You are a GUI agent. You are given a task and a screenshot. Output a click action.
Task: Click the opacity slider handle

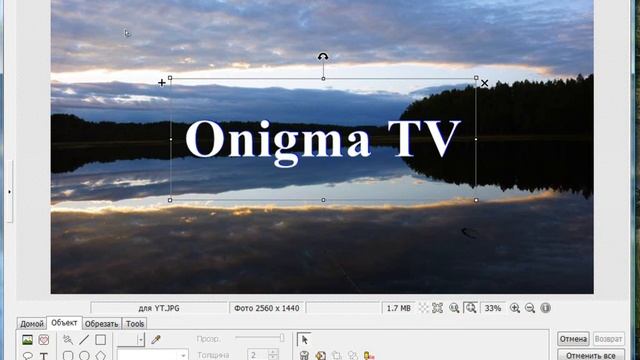[x=282, y=338]
